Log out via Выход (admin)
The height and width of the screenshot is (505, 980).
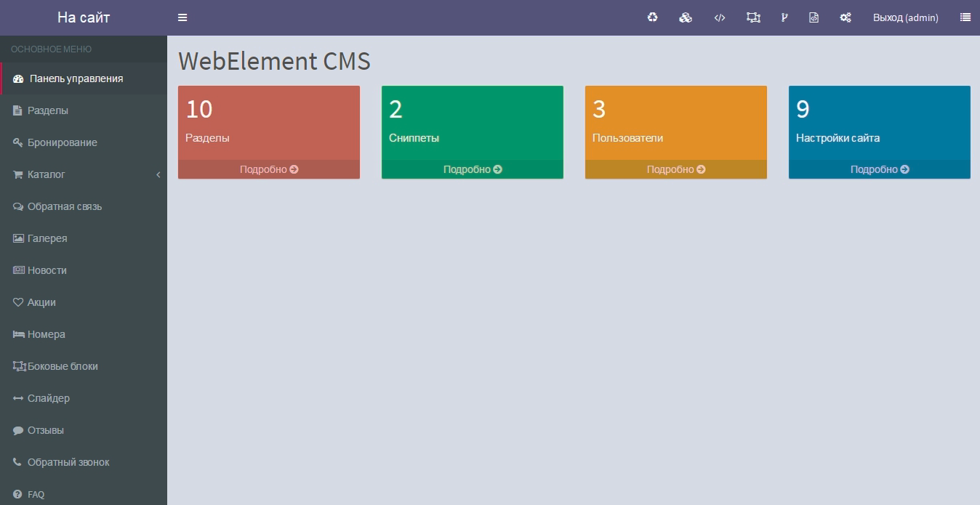906,17
